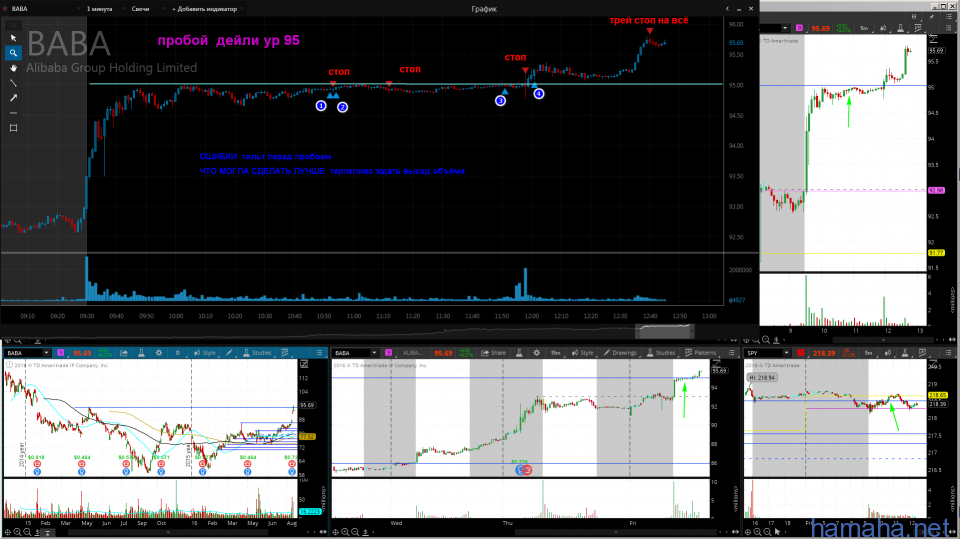The height and width of the screenshot is (539, 960).
Task: Open the 5m timeframe selector in SPY chart
Action: [868, 353]
